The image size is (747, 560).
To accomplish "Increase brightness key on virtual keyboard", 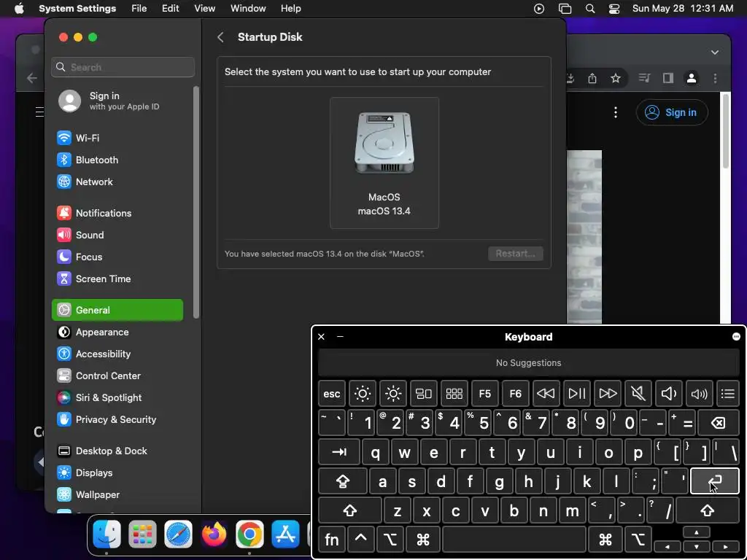I will point(393,394).
